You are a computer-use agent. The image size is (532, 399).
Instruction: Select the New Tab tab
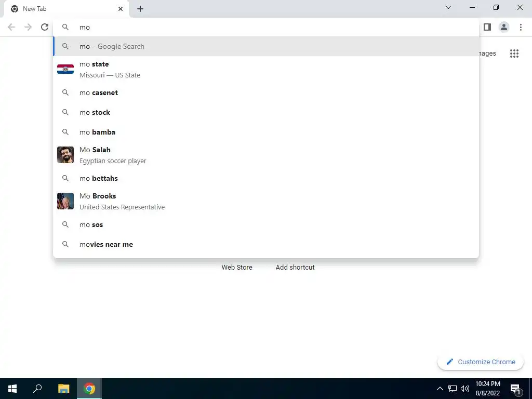point(66,9)
